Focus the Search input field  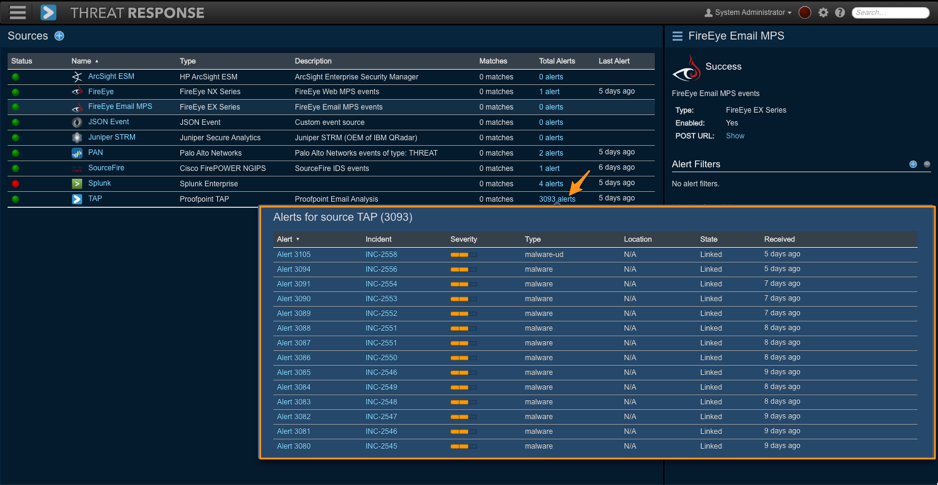point(890,12)
